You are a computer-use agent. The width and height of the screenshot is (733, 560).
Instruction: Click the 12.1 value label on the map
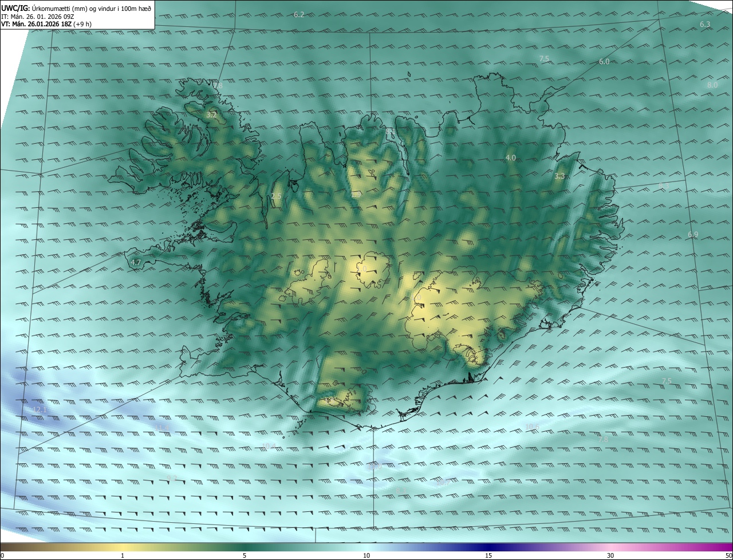pos(40,410)
